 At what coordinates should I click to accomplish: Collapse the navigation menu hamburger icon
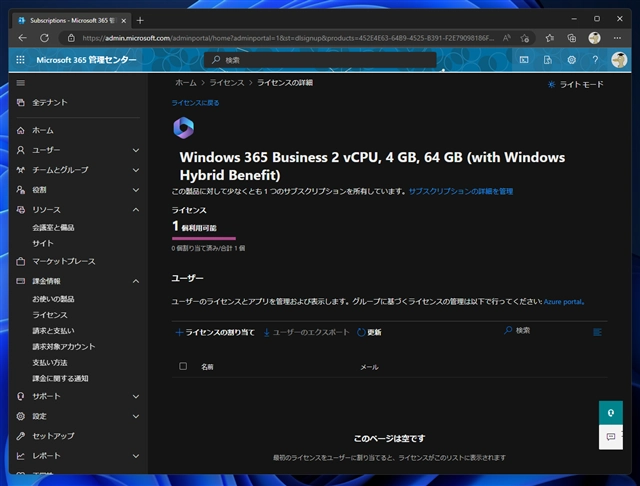tap(20, 83)
